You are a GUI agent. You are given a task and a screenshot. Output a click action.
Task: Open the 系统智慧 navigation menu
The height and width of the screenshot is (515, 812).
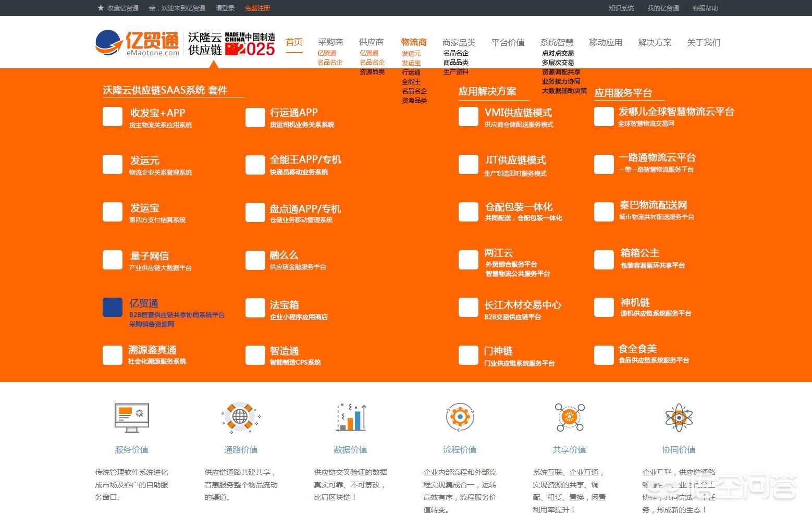557,42
